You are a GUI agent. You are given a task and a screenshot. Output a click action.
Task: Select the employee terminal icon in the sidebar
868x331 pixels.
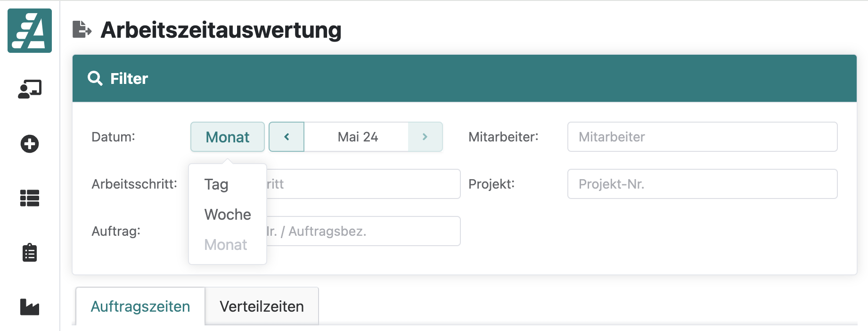point(29,88)
